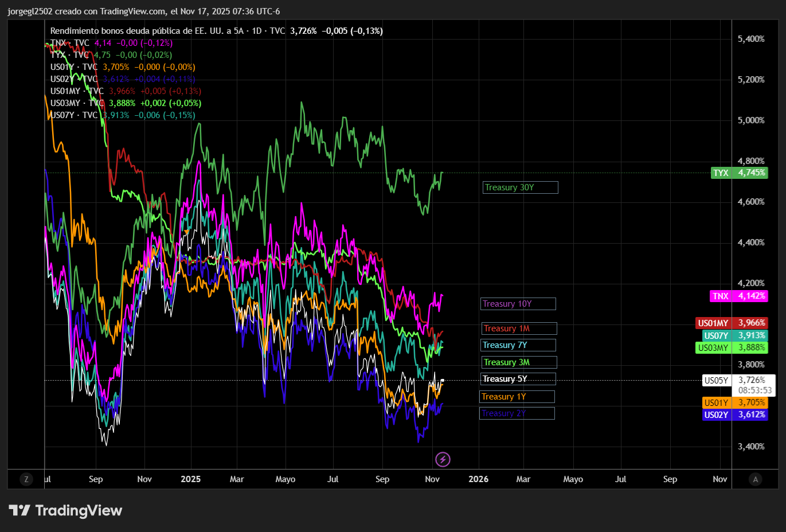Click the 3,400% price axis label

751,447
